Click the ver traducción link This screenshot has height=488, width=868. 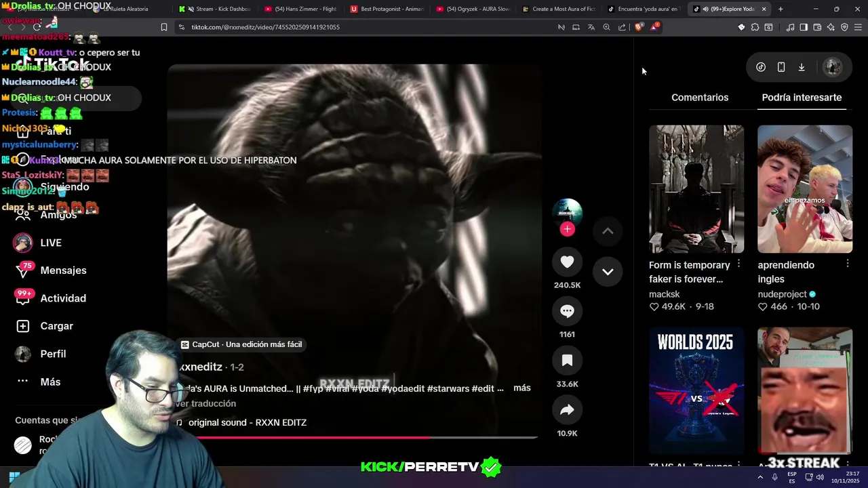(x=205, y=404)
